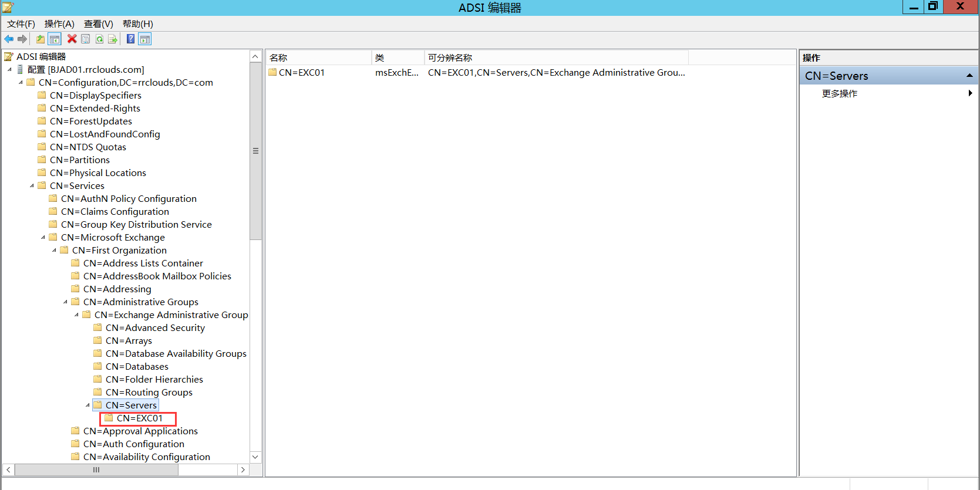Click folder icon next to CN=Advanced Security

click(97, 327)
